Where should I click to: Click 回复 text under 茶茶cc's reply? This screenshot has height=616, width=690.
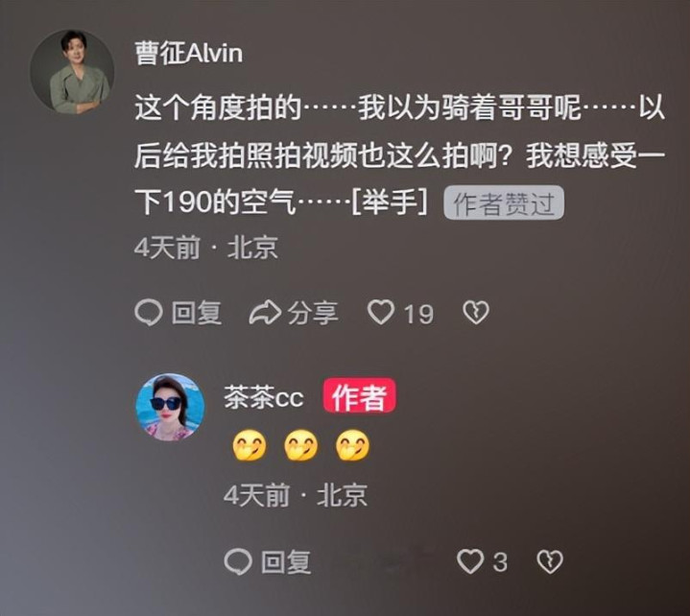(286, 562)
